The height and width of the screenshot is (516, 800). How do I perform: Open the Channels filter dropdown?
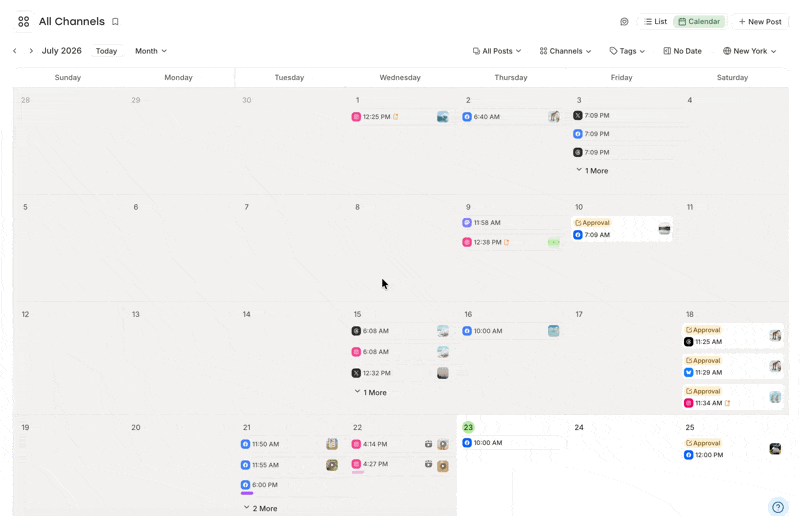[x=565, y=51]
